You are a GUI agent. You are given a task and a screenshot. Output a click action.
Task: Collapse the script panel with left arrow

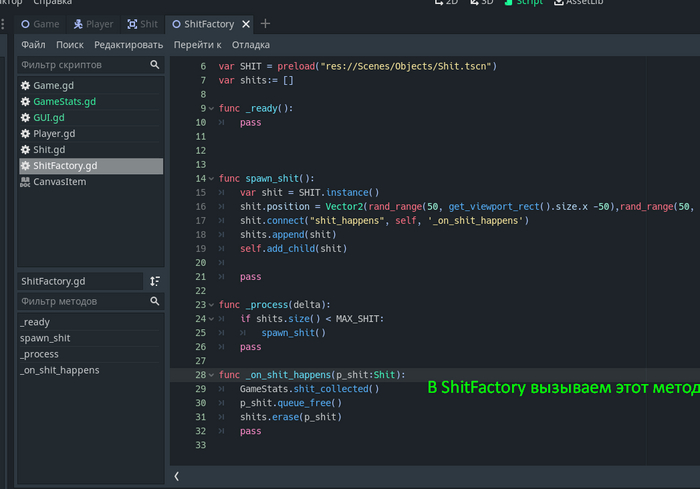[x=177, y=476]
